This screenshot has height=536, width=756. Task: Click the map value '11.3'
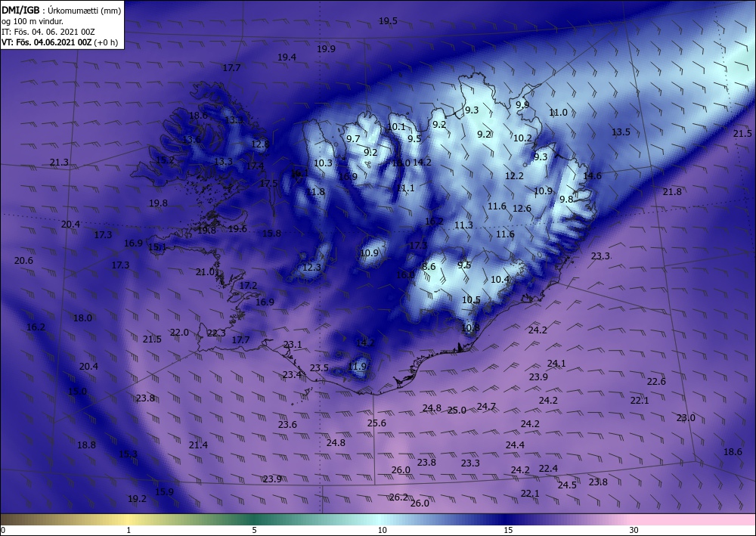463,225
